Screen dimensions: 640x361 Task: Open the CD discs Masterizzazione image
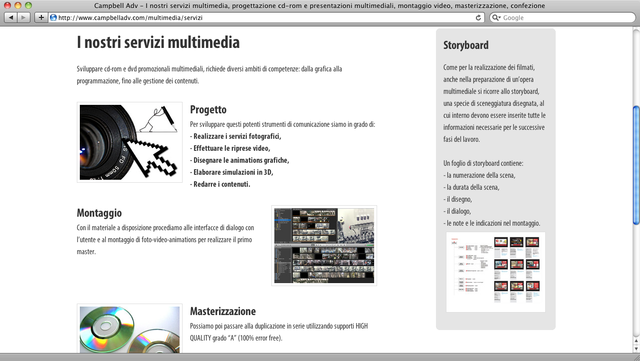130,329
